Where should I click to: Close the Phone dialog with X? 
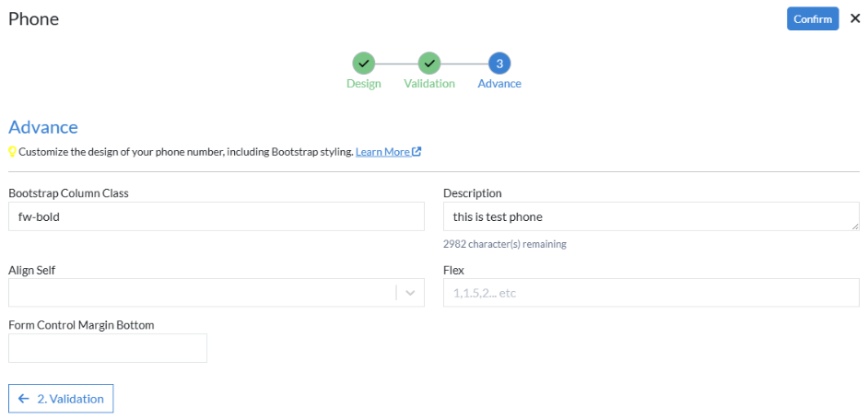click(x=854, y=18)
